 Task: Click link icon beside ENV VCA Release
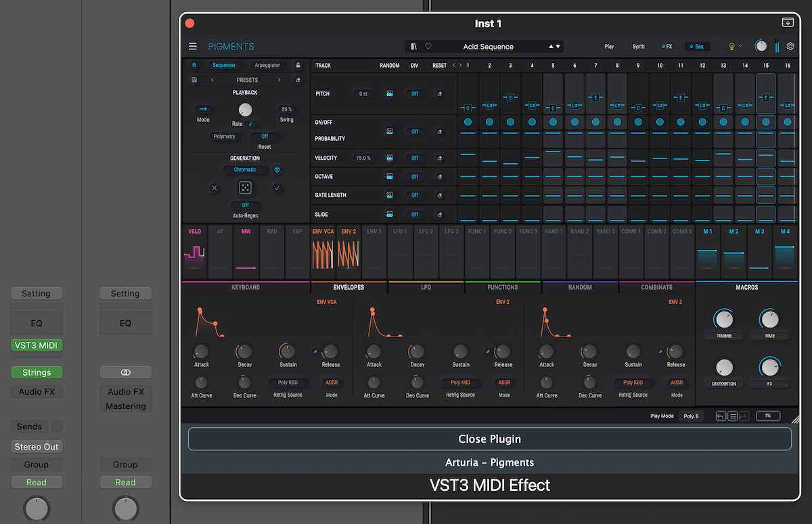316,351
